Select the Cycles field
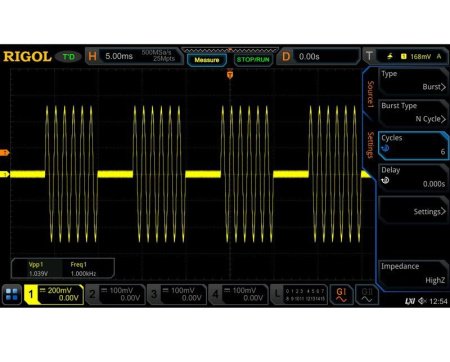This screenshot has width=450, height=362. 413,146
